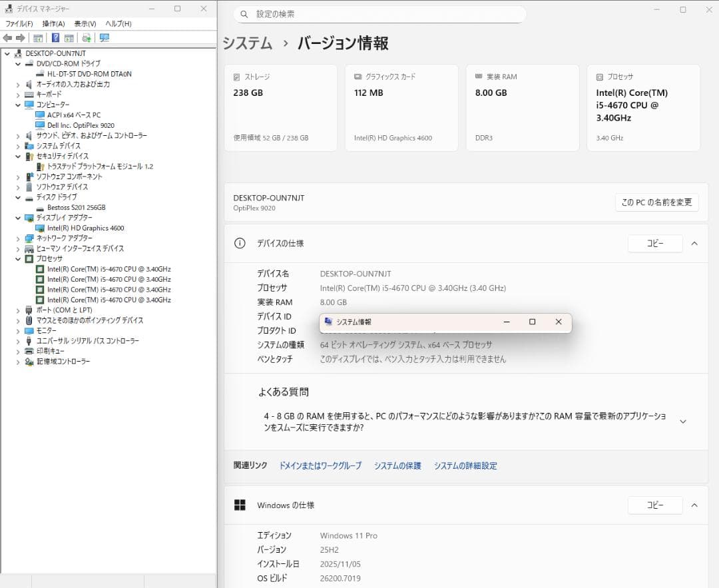This screenshot has height=588, width=719.
Task: Click the このPCの名前を変更 button
Action: (x=656, y=202)
